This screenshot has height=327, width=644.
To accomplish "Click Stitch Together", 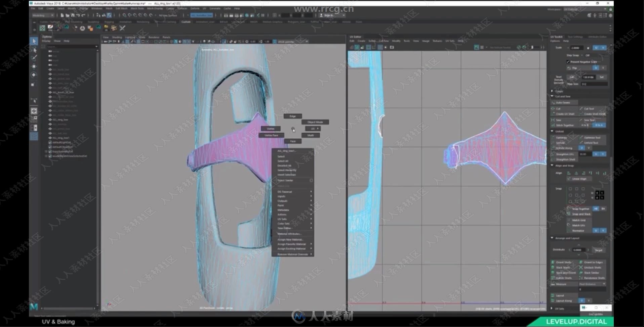I will (565, 125).
